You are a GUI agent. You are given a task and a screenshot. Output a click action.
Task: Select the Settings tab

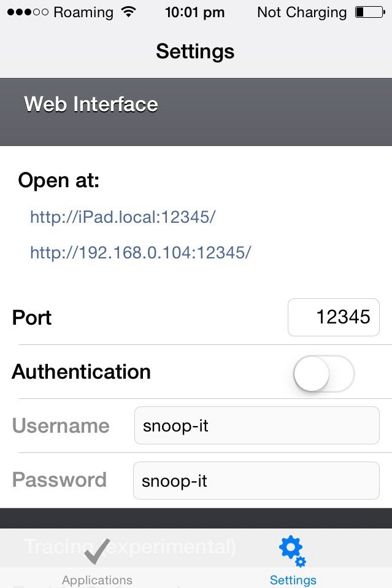coord(293,565)
